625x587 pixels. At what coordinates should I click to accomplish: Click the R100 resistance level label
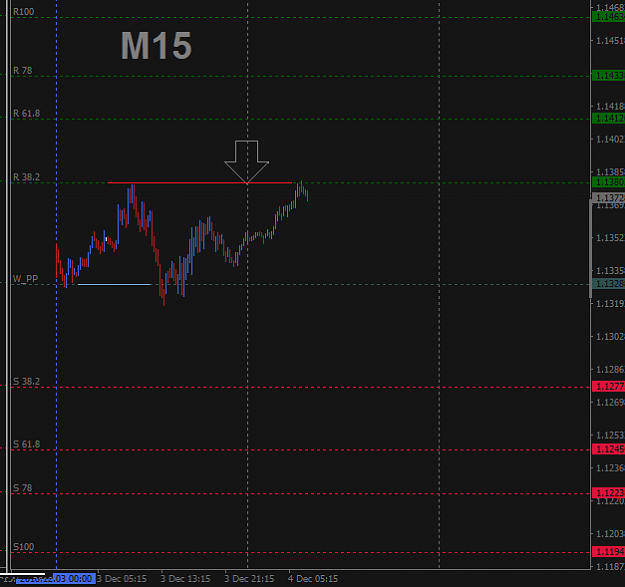pyautogui.click(x=24, y=12)
